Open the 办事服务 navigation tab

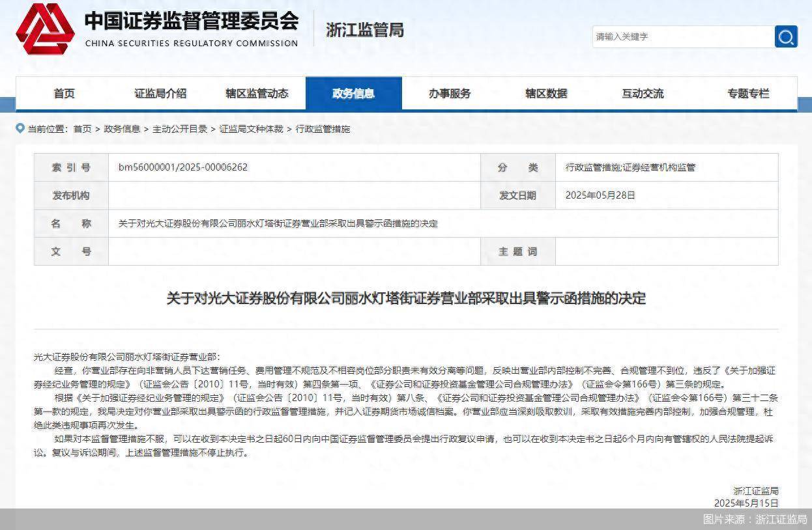coord(450,94)
